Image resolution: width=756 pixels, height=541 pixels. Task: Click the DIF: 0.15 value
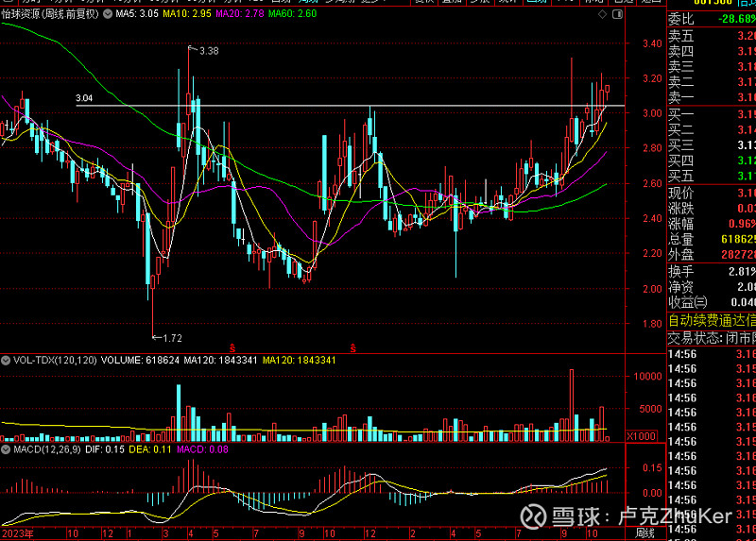105,449
